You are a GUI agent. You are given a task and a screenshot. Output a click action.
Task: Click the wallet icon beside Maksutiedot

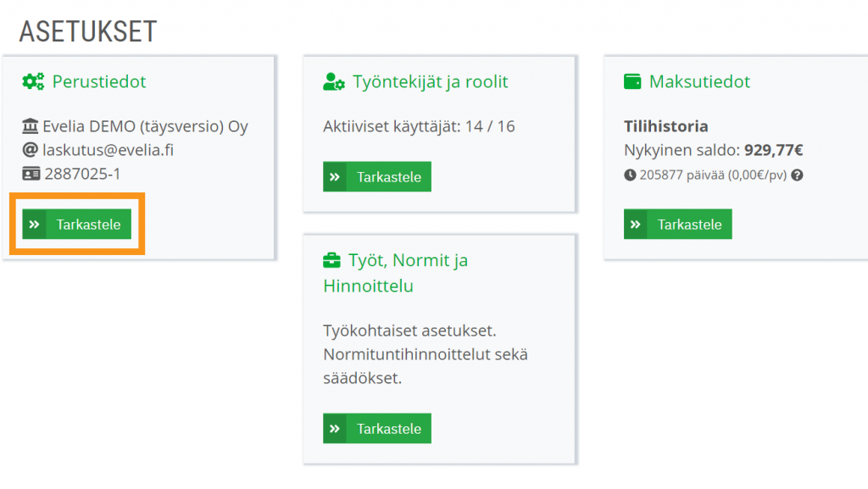point(632,82)
